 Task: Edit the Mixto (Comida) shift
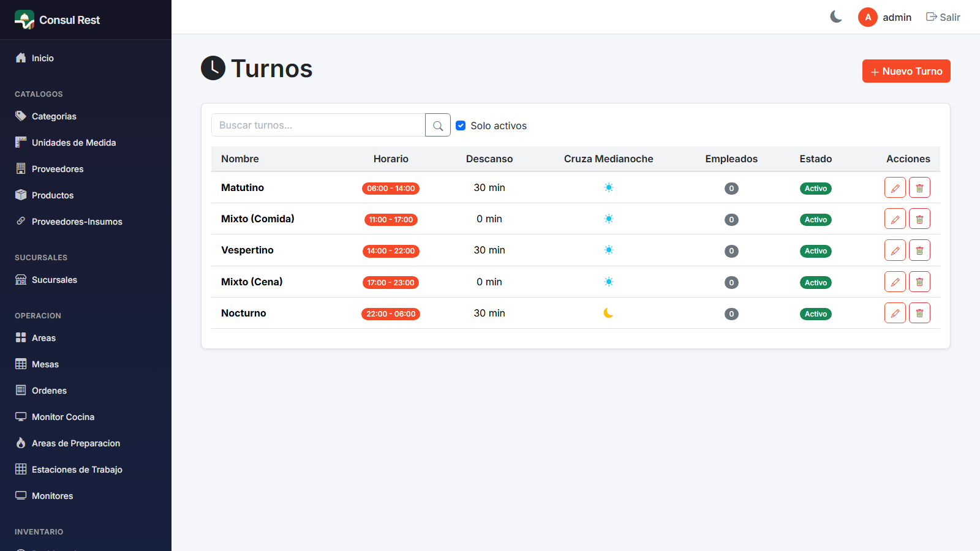pyautogui.click(x=895, y=219)
